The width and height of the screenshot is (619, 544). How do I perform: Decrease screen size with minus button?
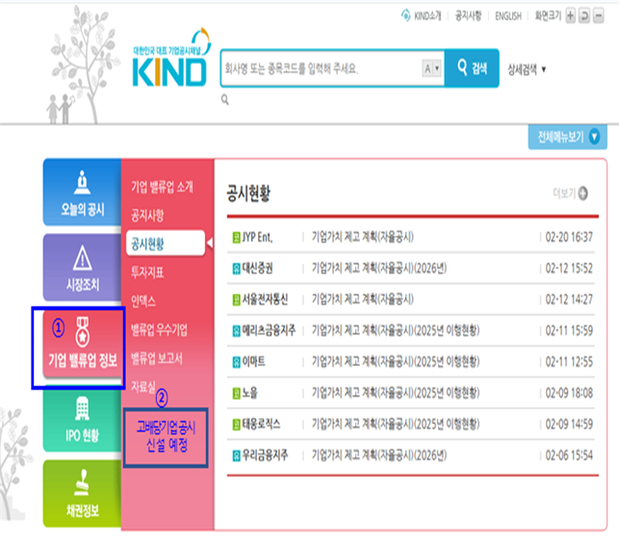pos(598,17)
